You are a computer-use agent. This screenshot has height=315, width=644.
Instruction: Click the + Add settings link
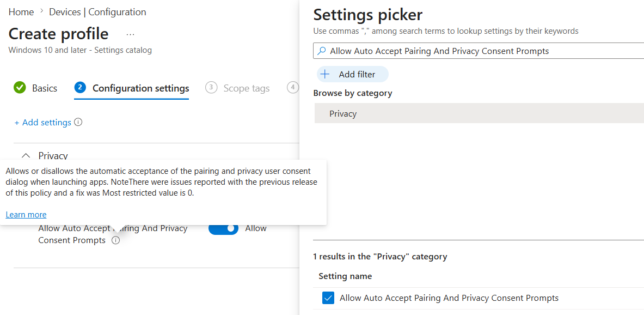(42, 122)
